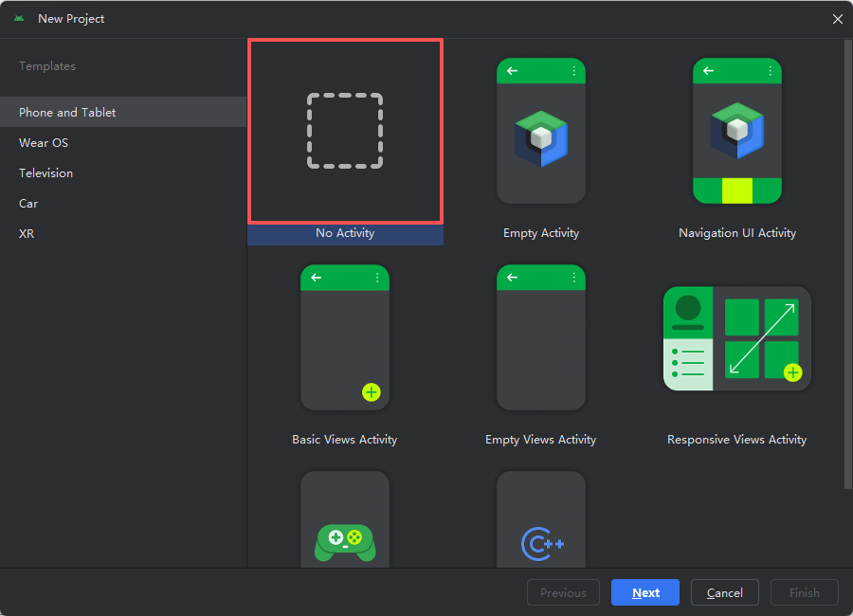Click the gamepad Game Activity template icon
Image resolution: width=853 pixels, height=616 pixels.
tap(344, 540)
